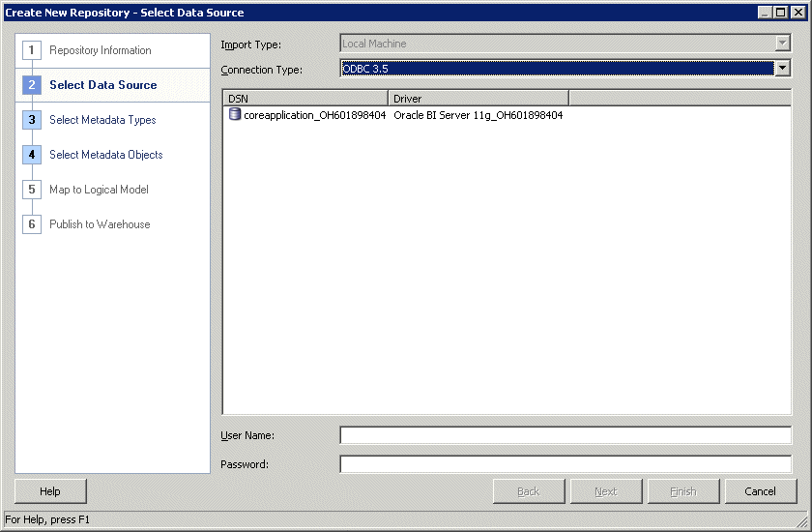The width and height of the screenshot is (812, 532).
Task: Click the Password label
Action: [x=245, y=464]
